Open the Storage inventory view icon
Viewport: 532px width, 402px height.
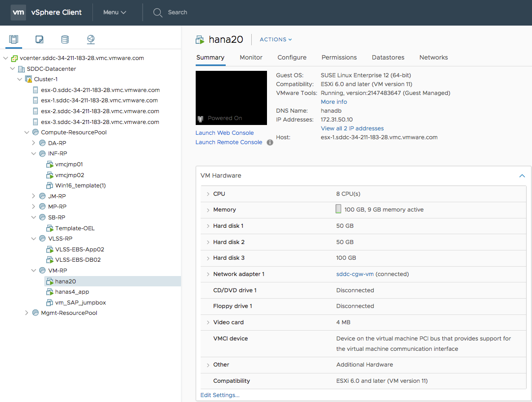65,39
